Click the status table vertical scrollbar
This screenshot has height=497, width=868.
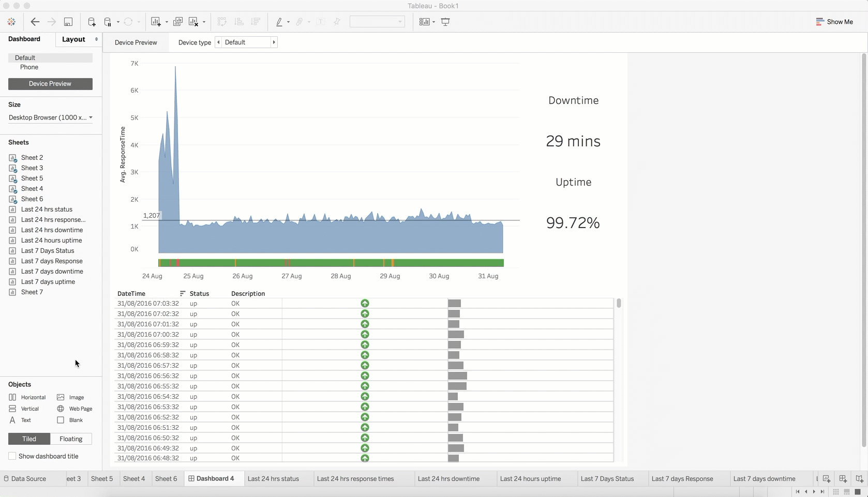click(x=619, y=303)
